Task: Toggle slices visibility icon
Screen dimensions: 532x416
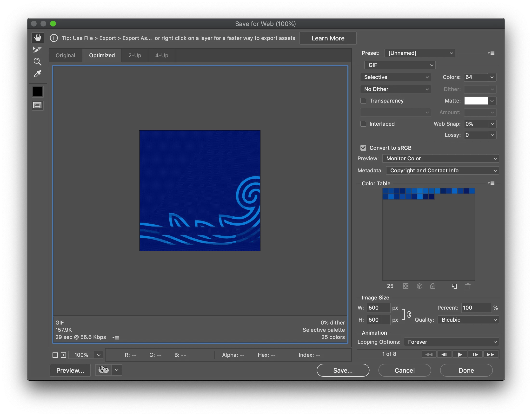Action: (x=38, y=105)
